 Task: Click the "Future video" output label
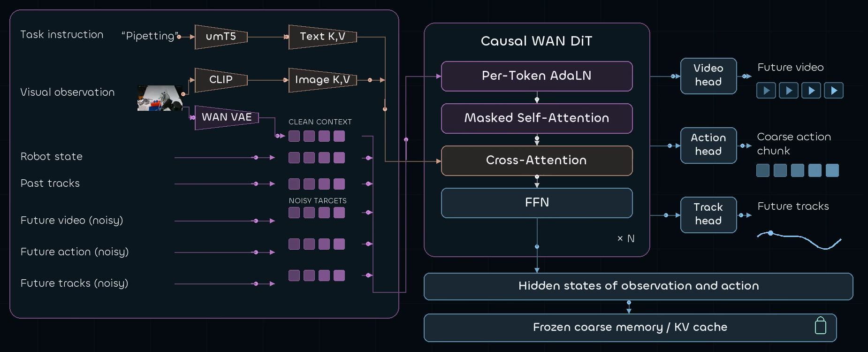click(x=791, y=68)
